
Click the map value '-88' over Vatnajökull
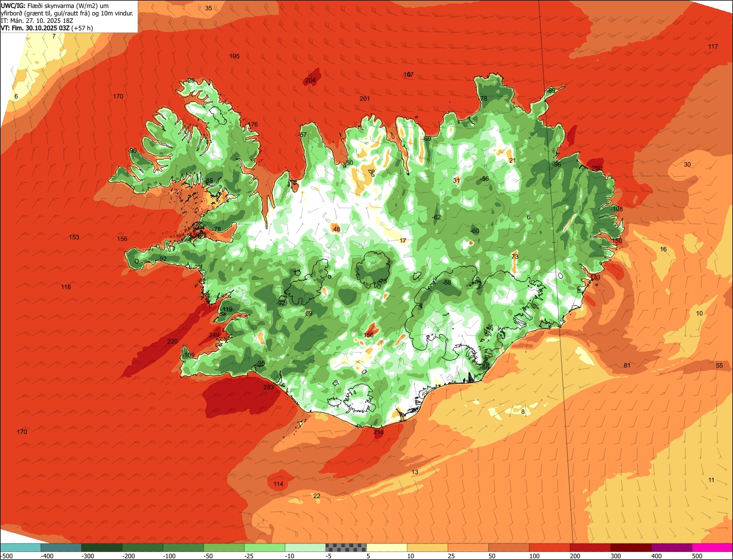tap(447, 282)
